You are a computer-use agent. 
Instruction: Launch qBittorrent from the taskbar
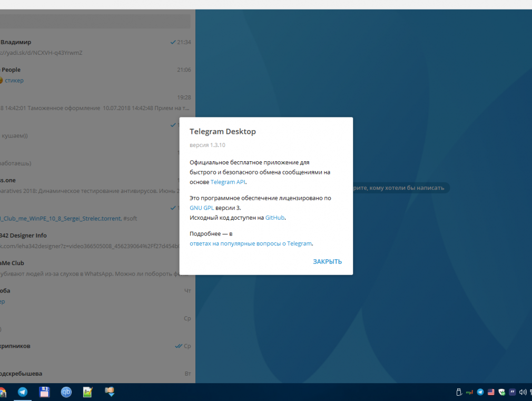[x=66, y=392]
